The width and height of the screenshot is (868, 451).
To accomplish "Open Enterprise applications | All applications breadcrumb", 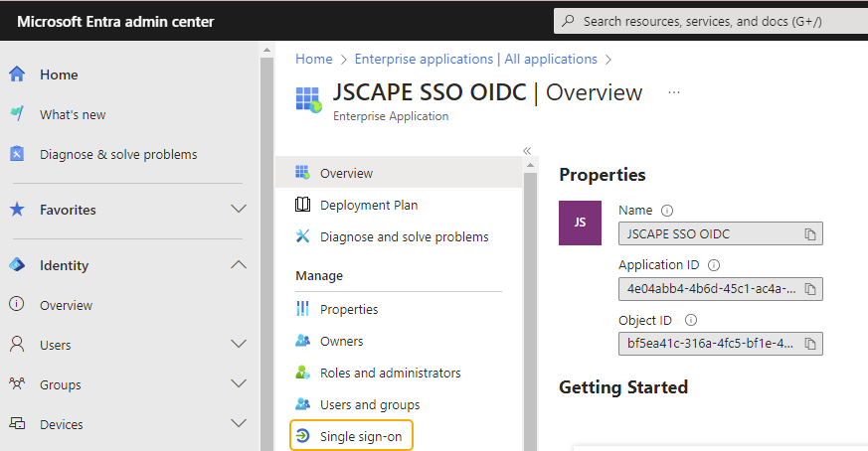I will pyautogui.click(x=475, y=59).
